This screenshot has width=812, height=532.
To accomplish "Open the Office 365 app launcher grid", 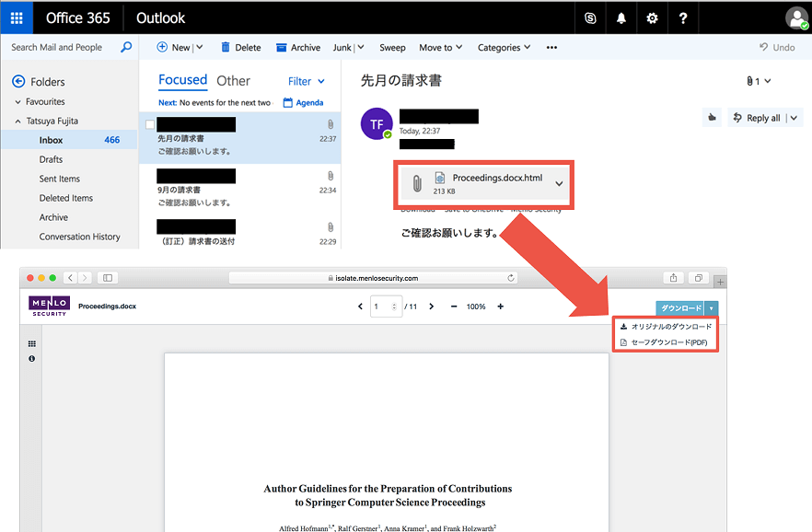I will pos(17,18).
